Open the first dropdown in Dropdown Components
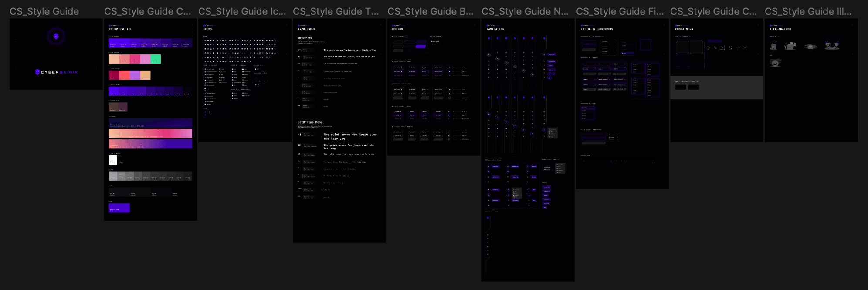Image resolution: width=868 pixels, height=290 pixels. click(x=589, y=64)
